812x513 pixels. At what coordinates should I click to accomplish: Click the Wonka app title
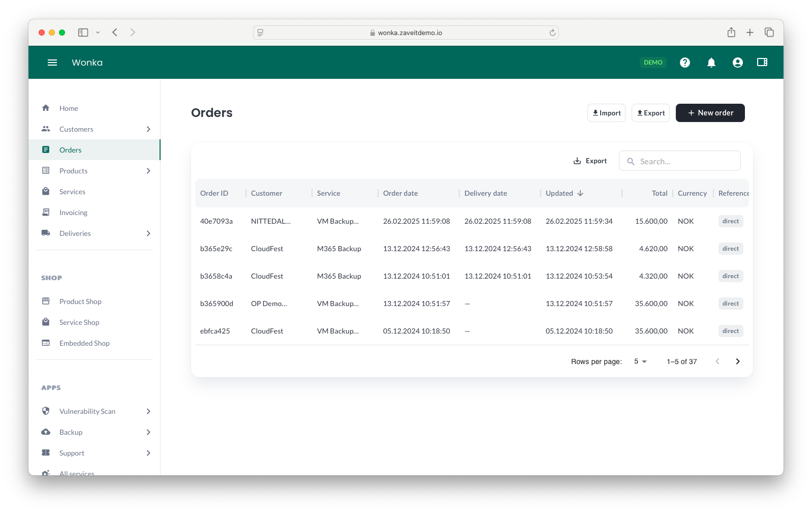click(87, 63)
